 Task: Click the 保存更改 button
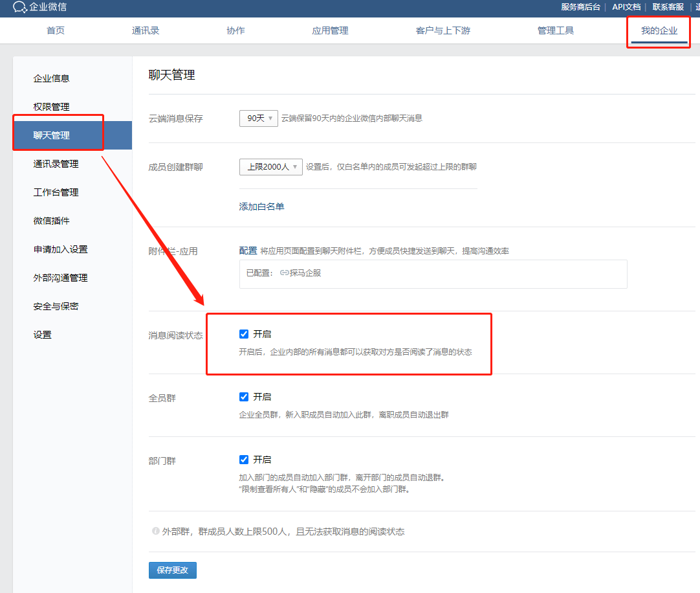[x=172, y=570]
